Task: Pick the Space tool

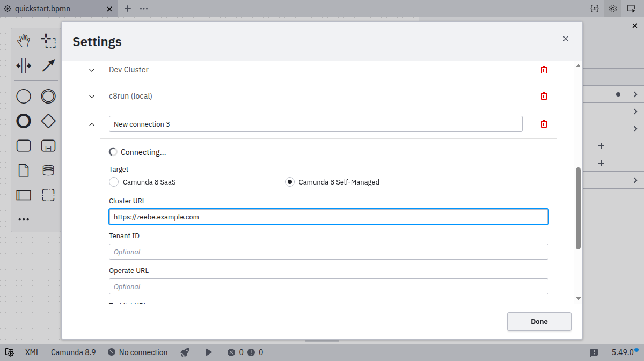Action: pos(24,65)
